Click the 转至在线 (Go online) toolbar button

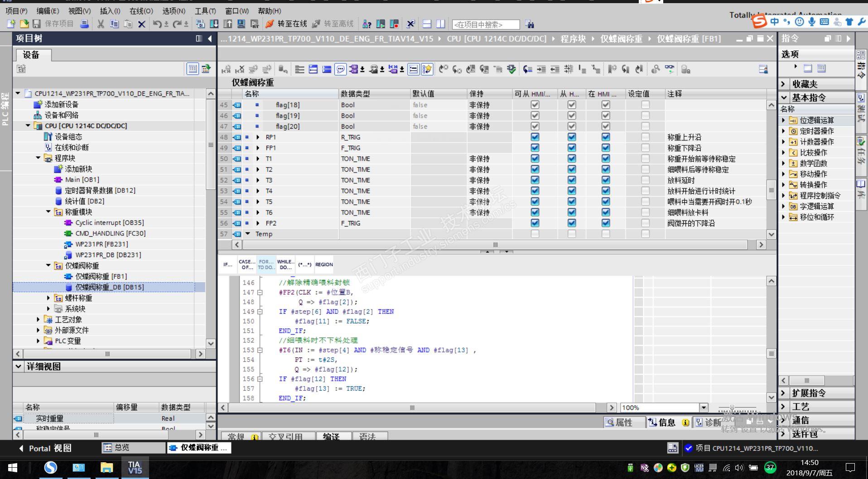tap(286, 24)
